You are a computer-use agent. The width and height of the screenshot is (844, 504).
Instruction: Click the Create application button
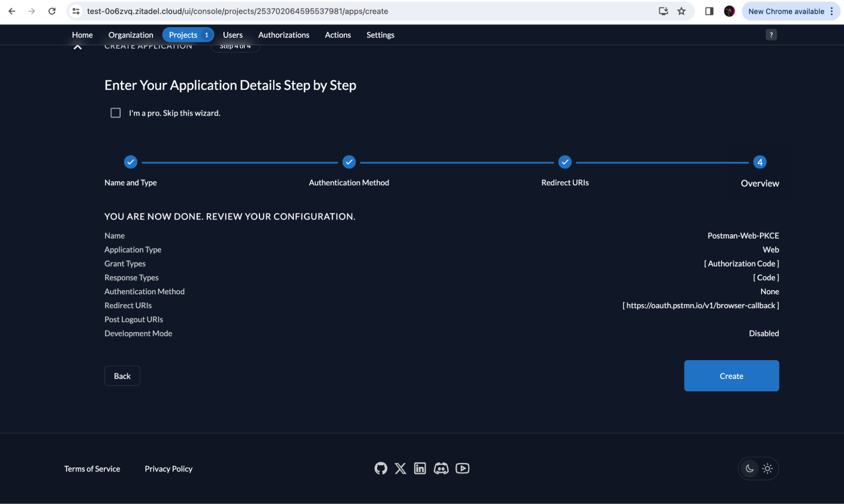point(731,376)
